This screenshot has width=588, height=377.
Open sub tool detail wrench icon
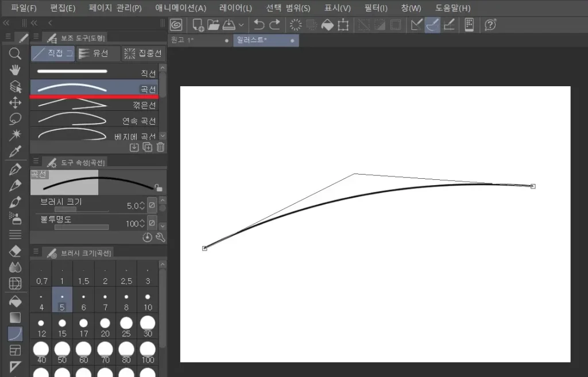[x=160, y=237]
